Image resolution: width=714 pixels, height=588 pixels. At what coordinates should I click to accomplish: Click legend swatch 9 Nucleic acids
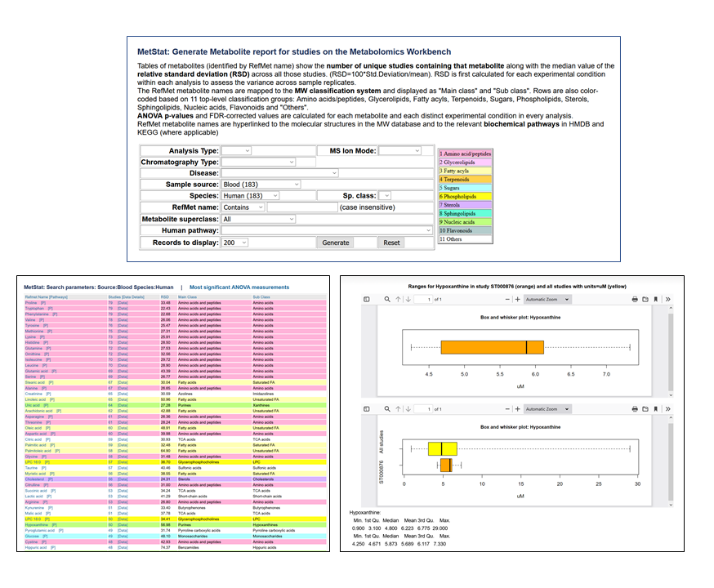coord(465,222)
